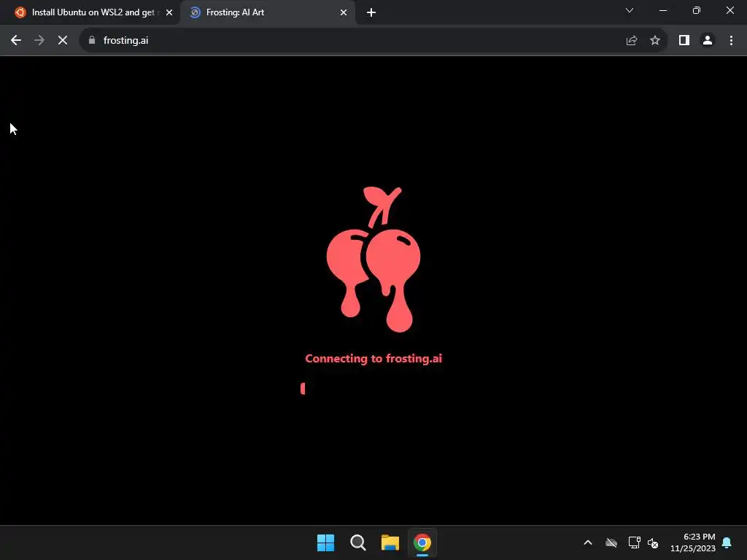
Task: Share this page using the share icon
Action: tap(632, 41)
